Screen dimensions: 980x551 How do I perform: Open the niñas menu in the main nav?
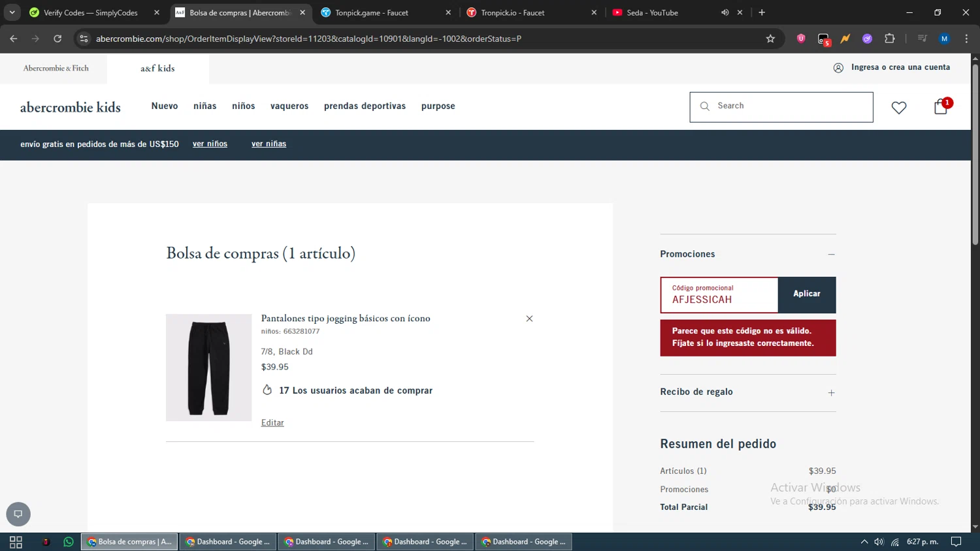pos(204,106)
